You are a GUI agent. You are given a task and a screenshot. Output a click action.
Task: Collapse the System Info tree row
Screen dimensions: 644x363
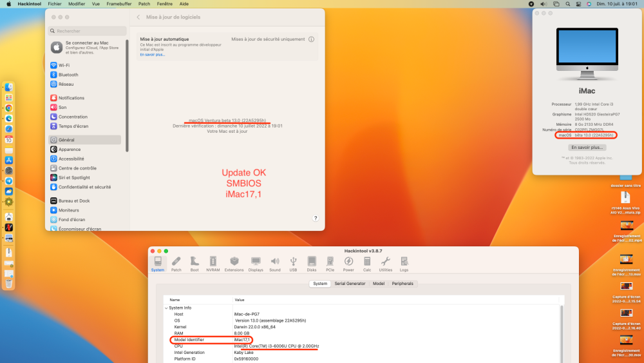pos(166,308)
